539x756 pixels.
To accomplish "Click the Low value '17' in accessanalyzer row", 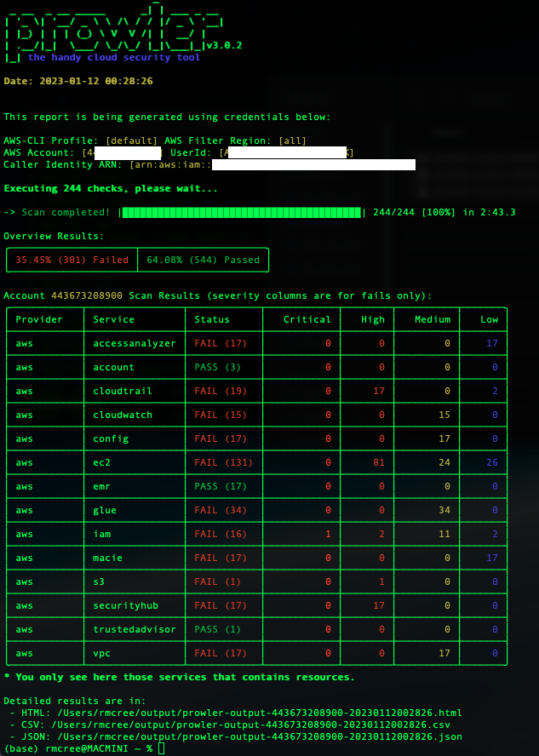I will (492, 343).
